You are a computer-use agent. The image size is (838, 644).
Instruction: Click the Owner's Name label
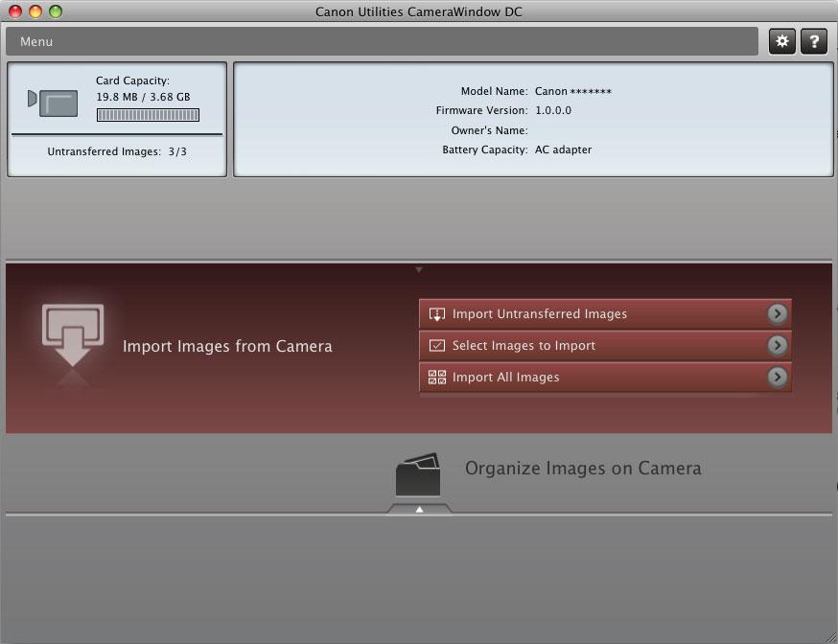490,130
